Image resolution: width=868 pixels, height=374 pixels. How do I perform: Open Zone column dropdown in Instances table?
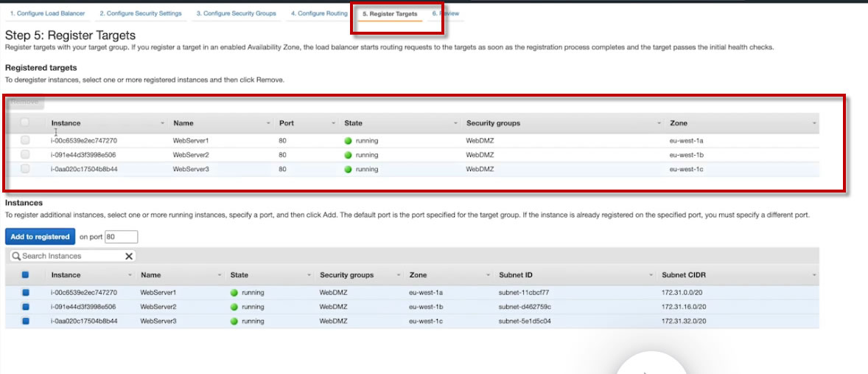(x=489, y=275)
